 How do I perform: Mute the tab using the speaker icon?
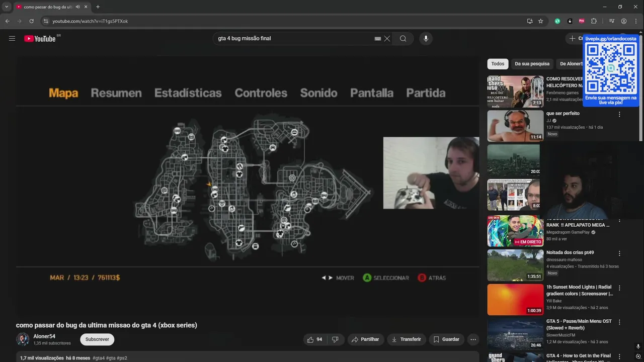point(78,7)
